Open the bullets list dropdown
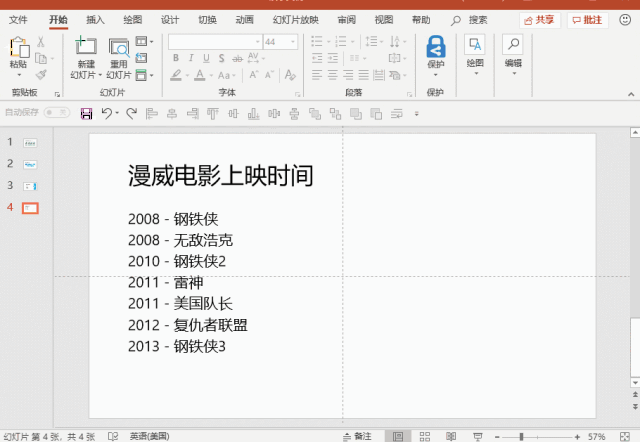The width and height of the screenshot is (640, 442). click(320, 41)
